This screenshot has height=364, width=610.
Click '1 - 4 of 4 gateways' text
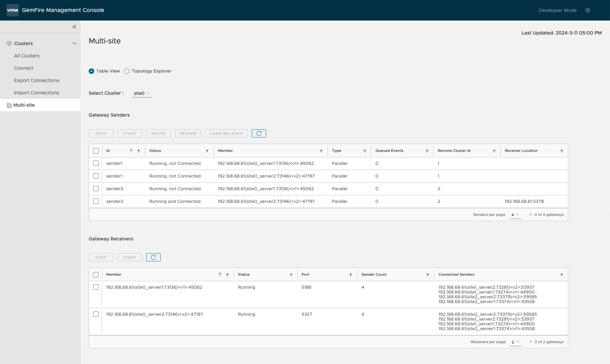click(546, 214)
